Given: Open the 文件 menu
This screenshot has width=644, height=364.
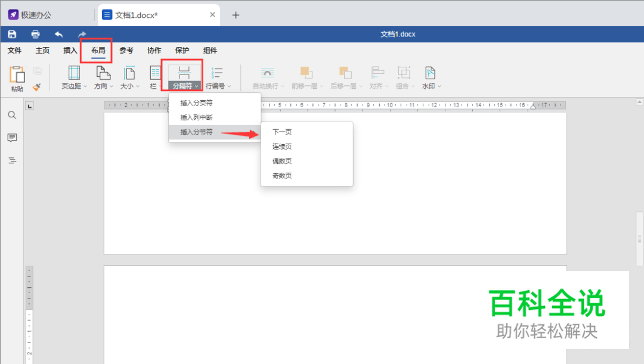Looking at the screenshot, I should pos(14,51).
